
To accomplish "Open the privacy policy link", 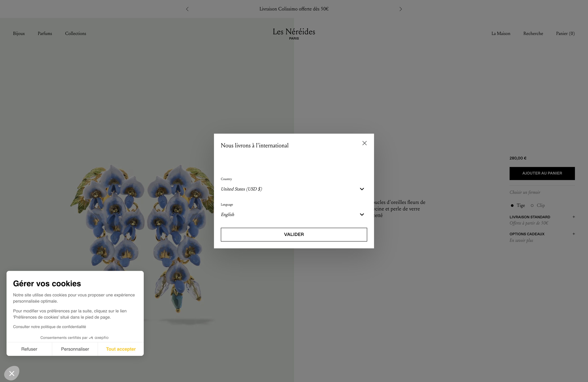I will click(49, 327).
